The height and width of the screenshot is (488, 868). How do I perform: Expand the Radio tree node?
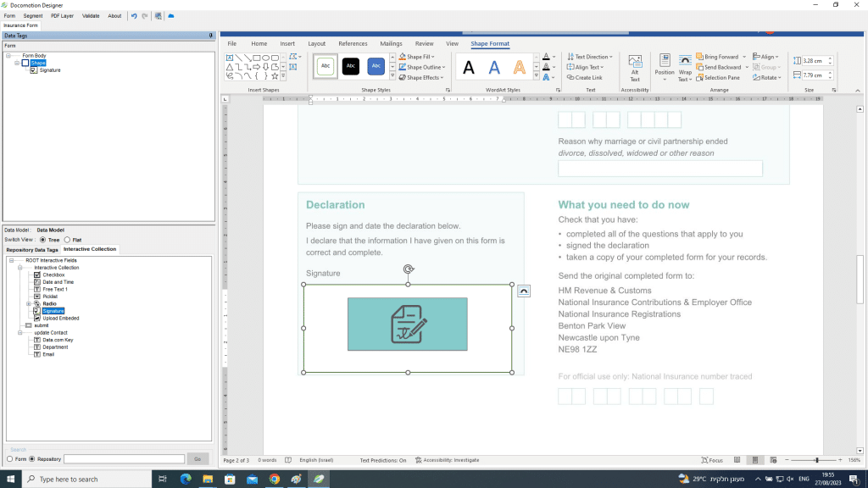pos(28,303)
